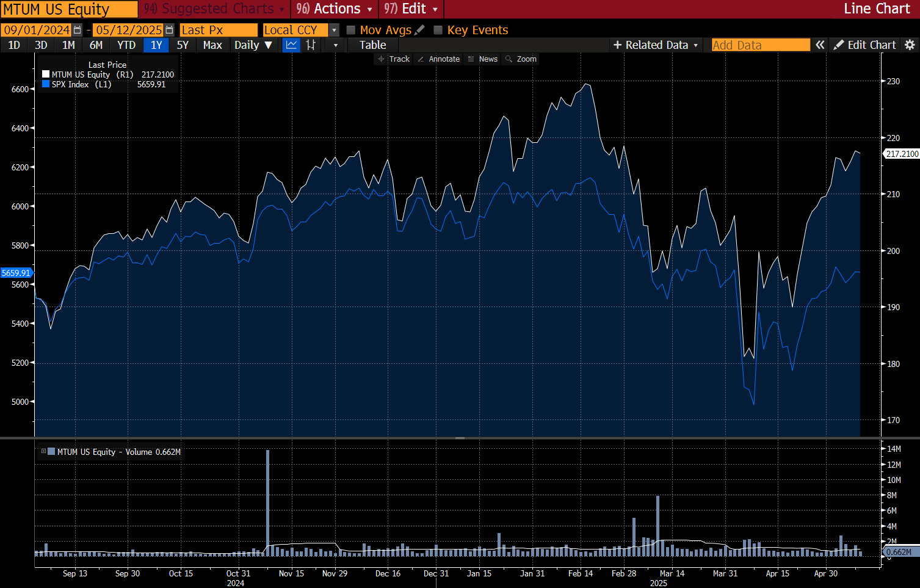The height and width of the screenshot is (588, 920).
Task: Open the Edit menu
Action: coord(411,9)
